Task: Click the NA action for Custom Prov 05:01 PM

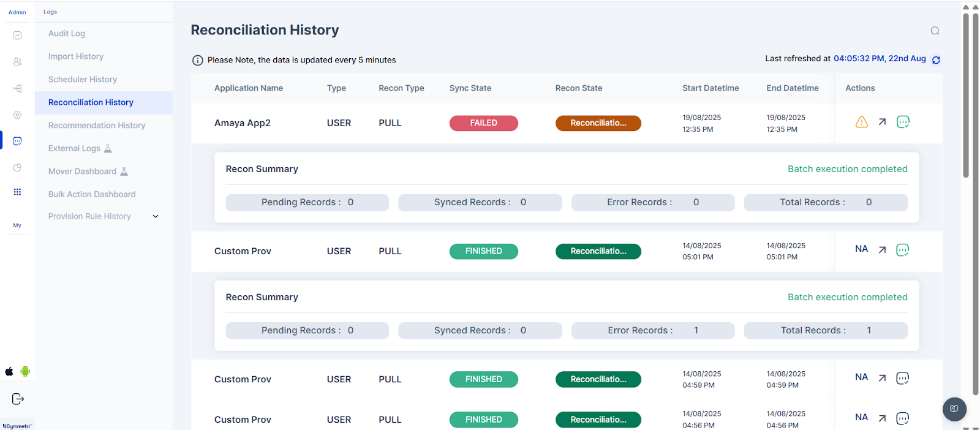Action: (x=862, y=249)
